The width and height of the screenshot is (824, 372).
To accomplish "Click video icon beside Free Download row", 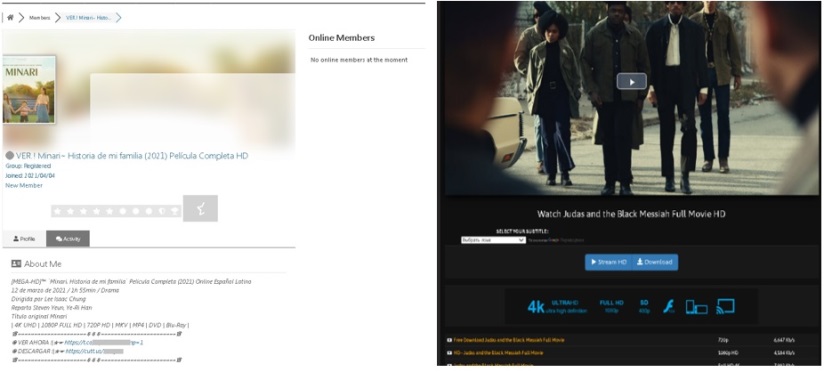I will (x=449, y=340).
